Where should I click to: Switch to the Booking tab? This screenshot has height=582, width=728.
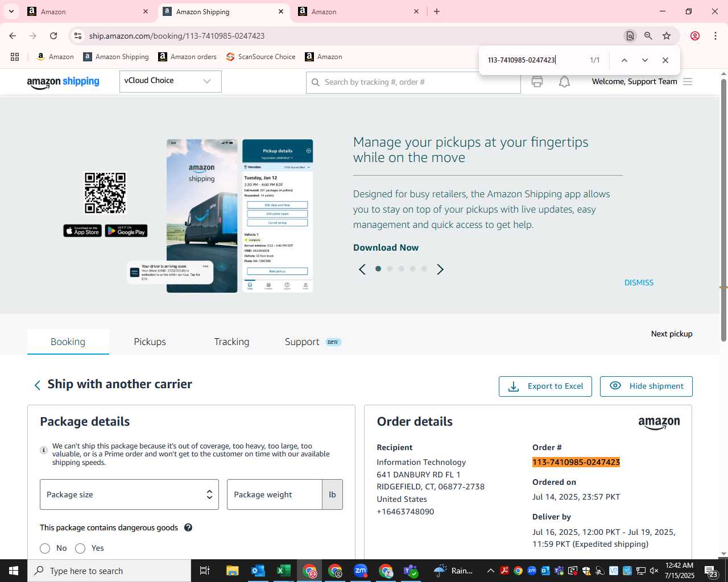68,342
